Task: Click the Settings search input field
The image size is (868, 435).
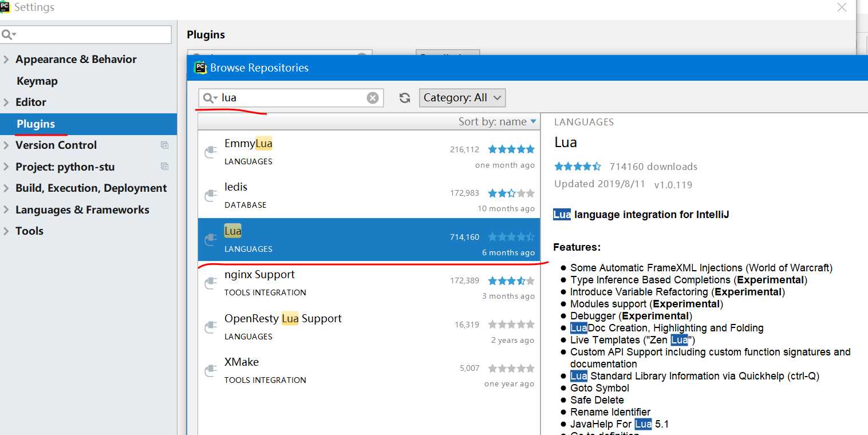Action: coord(86,34)
